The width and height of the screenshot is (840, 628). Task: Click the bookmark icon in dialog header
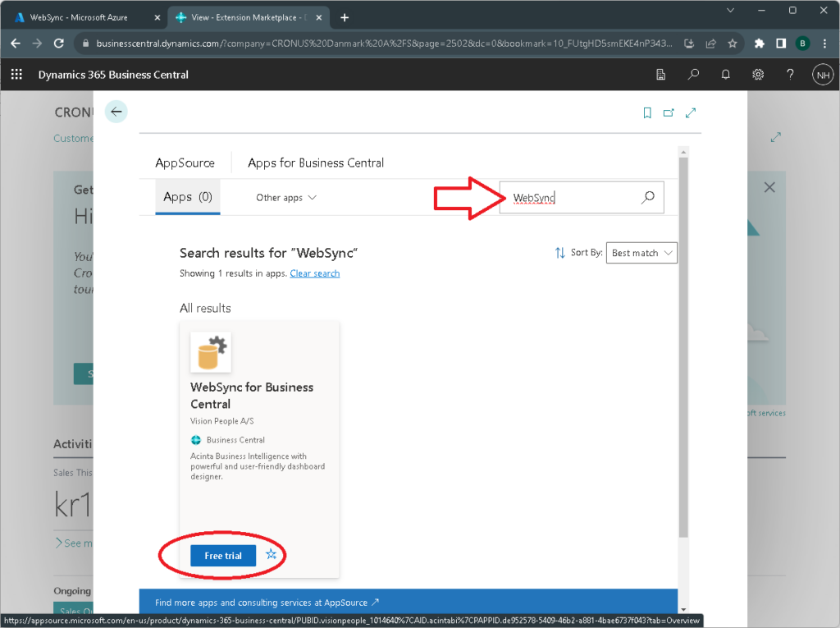tap(647, 113)
